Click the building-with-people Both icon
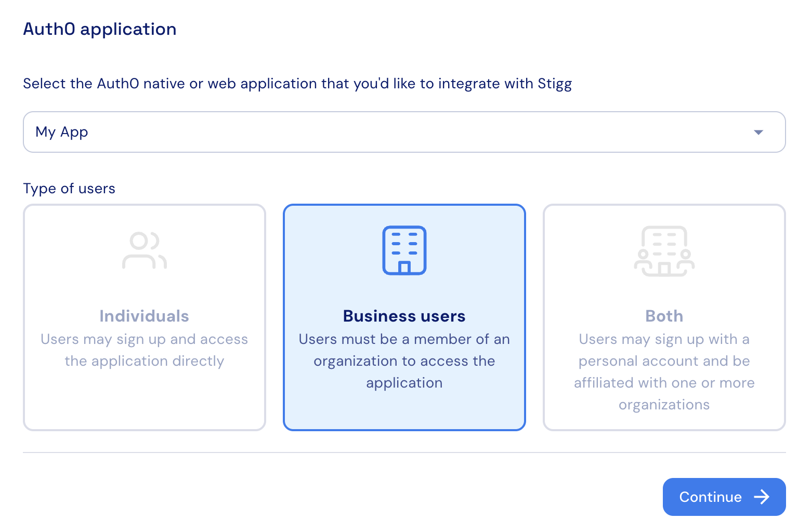Screen dimensions: 811x532 coord(664,250)
